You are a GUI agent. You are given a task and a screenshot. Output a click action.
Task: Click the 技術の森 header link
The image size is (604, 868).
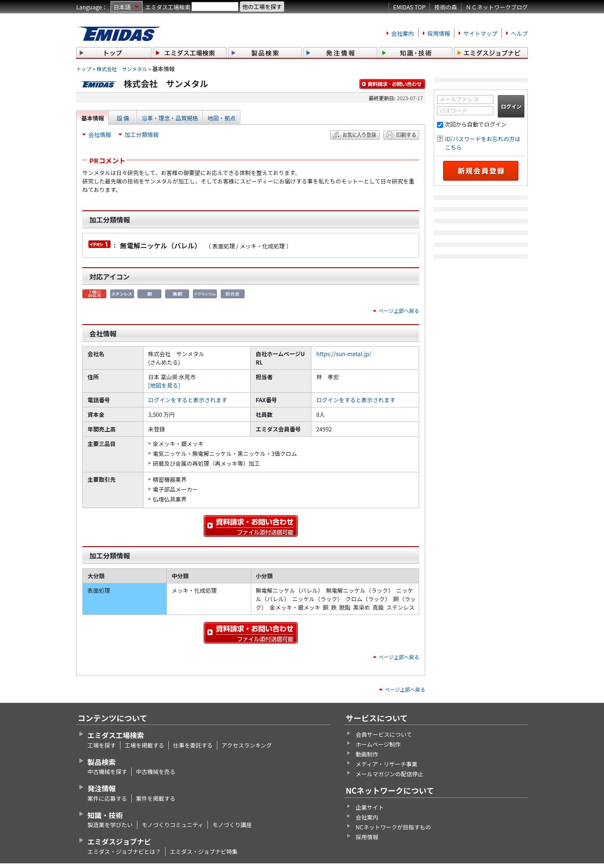tap(445, 7)
